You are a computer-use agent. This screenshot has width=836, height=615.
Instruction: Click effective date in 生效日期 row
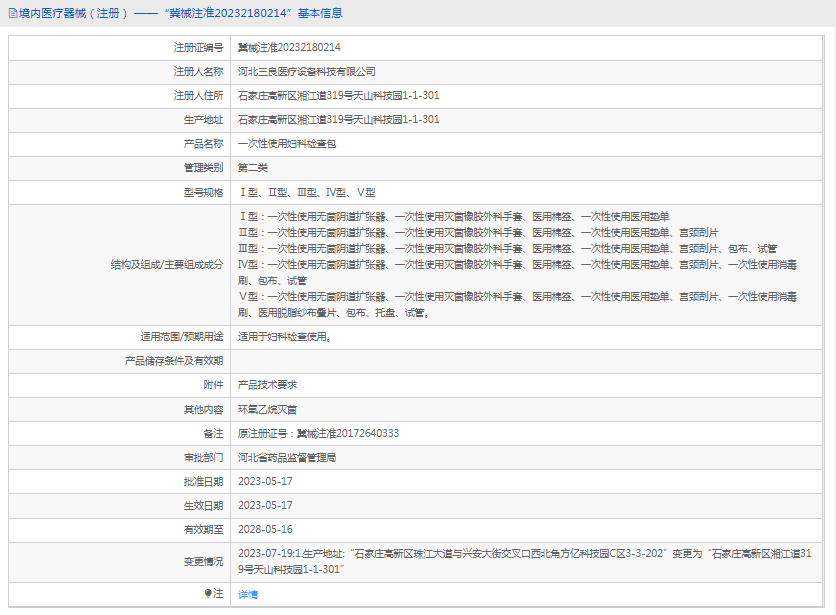point(265,506)
